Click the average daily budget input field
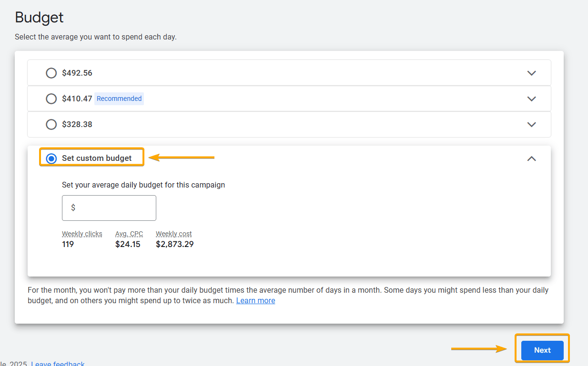The width and height of the screenshot is (588, 366). (x=114, y=208)
